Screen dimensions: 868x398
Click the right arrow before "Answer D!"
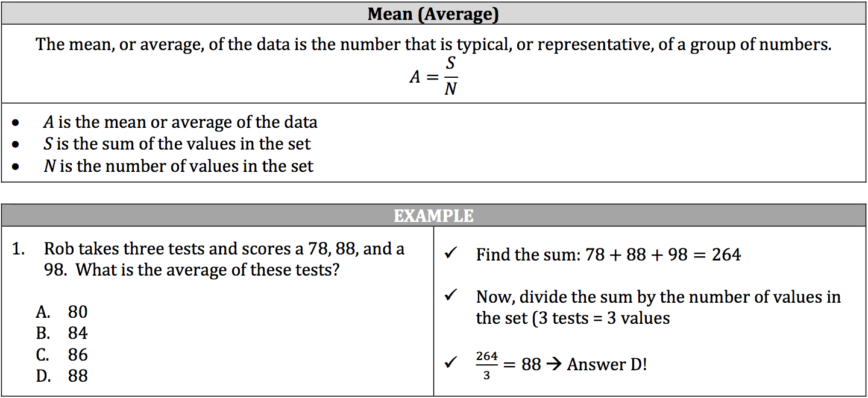click(554, 365)
